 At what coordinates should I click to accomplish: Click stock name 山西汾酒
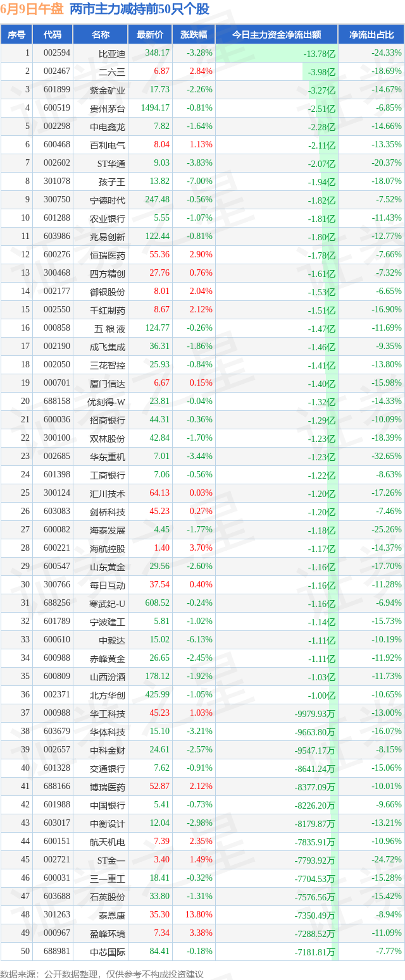tap(108, 677)
